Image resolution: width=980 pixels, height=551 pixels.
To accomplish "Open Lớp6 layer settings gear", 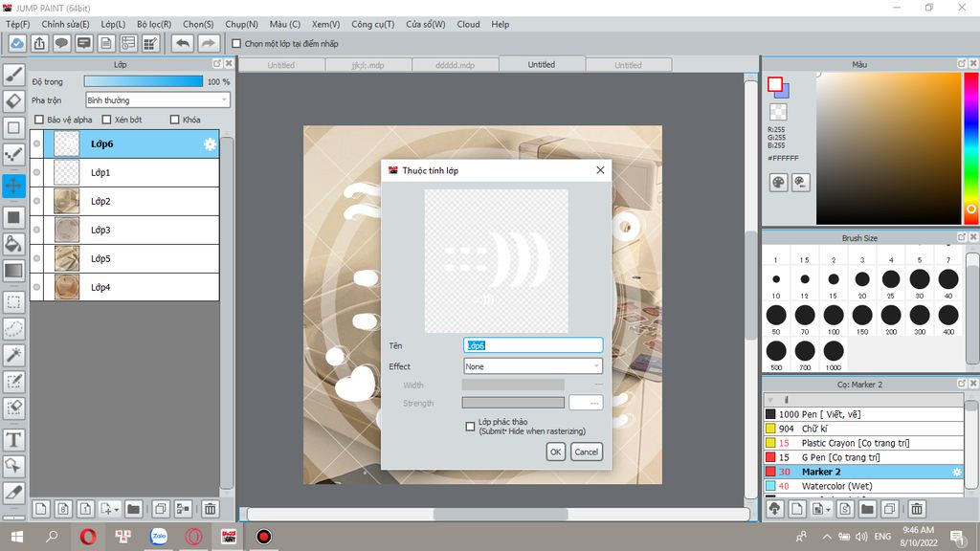I will [x=210, y=144].
